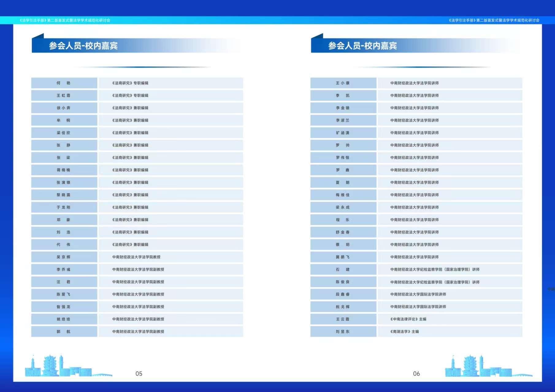The width and height of the screenshot is (555, 392).
Task: Click the 中南财经政法大学法学院教授 title text
Action: click(x=136, y=257)
